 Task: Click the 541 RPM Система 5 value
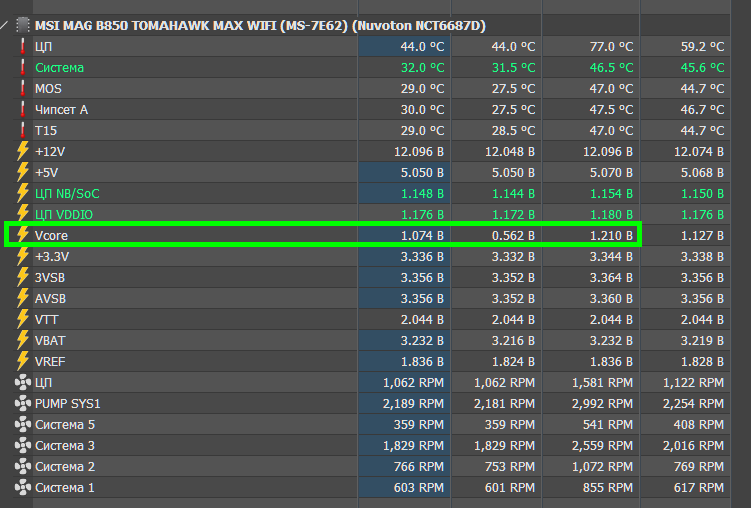point(608,425)
